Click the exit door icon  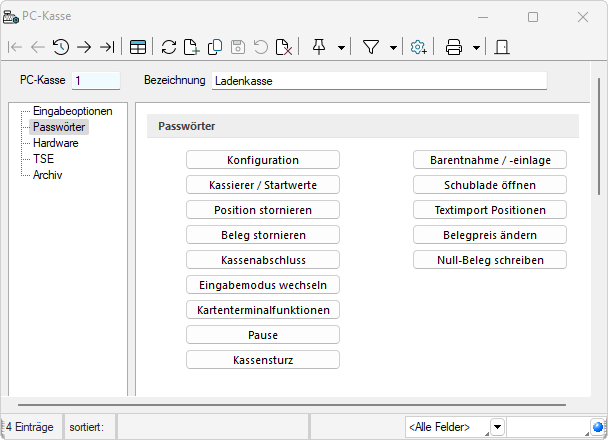(x=502, y=47)
